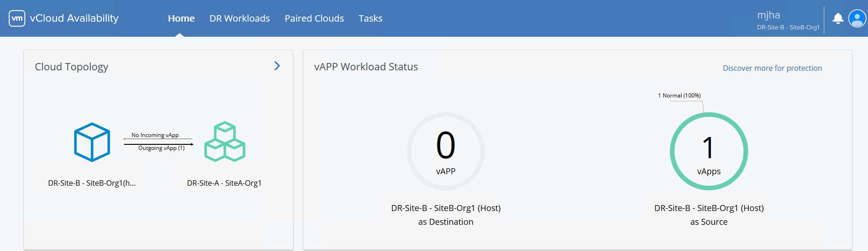Click the vCloud Availability title
The width and height of the screenshot is (868, 251).
74,18
